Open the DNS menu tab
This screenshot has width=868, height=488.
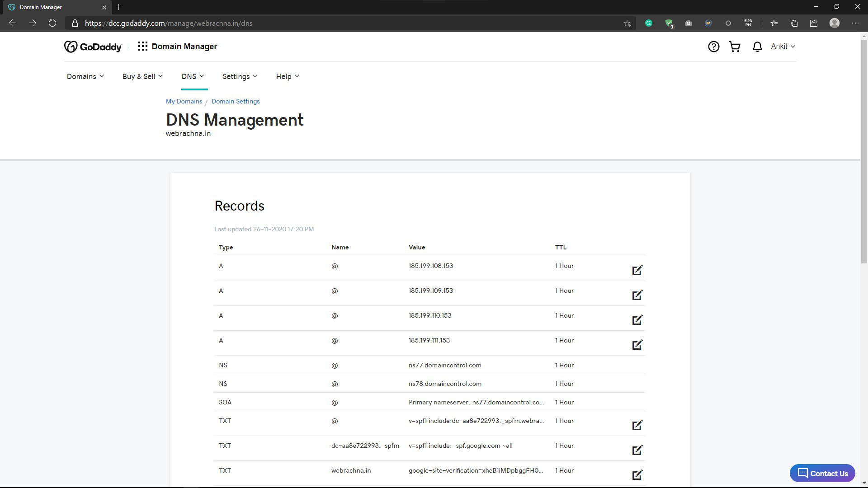point(193,76)
